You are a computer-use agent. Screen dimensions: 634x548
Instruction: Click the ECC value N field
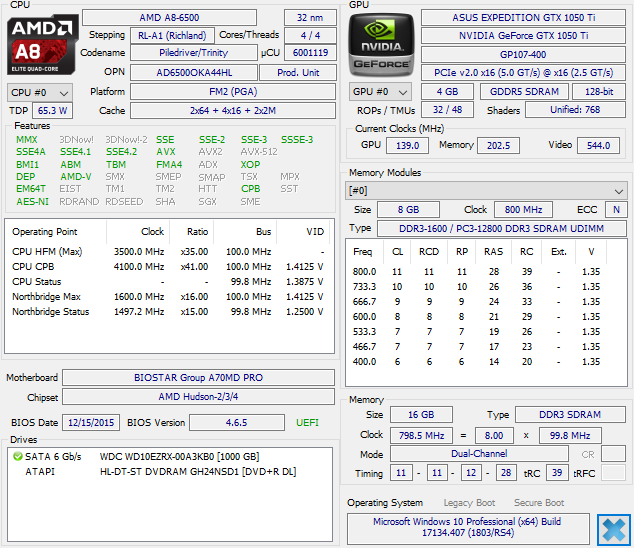(616, 209)
